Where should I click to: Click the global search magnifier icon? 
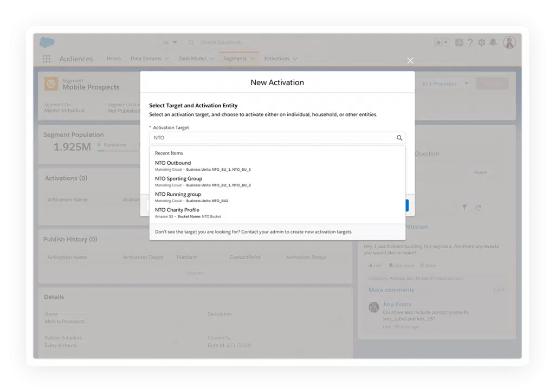(191, 42)
